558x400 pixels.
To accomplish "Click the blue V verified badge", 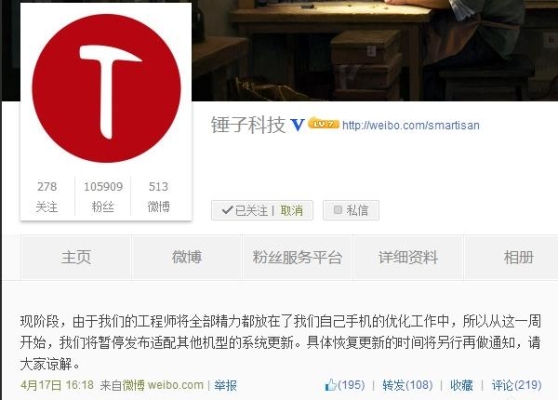I will 297,125.
